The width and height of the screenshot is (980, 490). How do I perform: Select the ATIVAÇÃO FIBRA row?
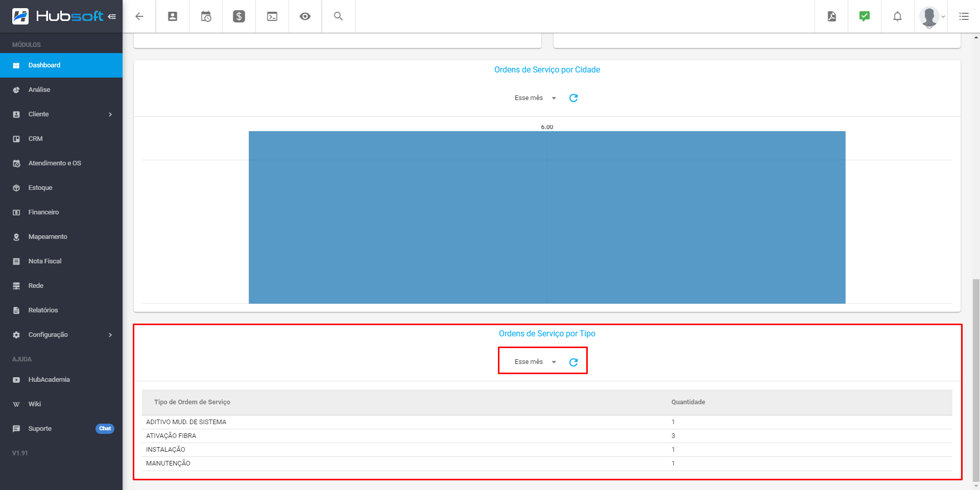click(x=547, y=436)
